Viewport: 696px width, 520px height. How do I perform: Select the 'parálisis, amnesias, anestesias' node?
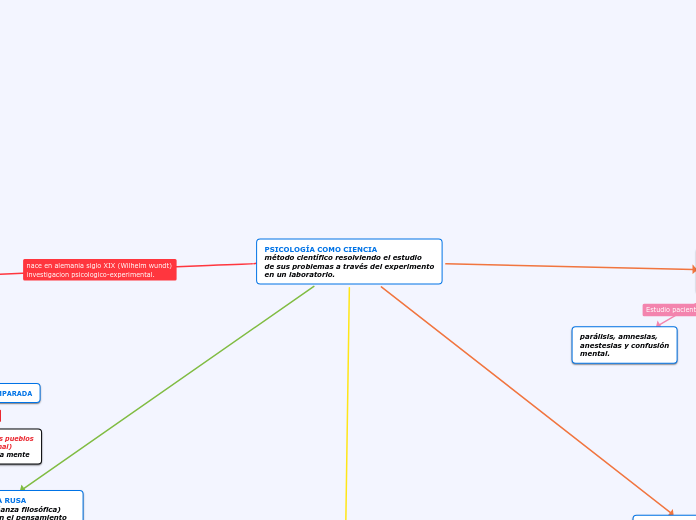tap(625, 345)
